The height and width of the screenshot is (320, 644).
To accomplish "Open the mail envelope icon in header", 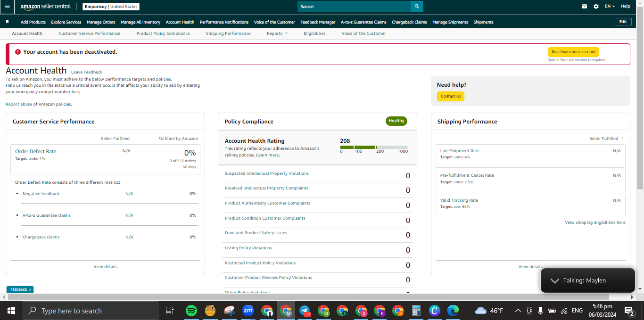I will pos(585,7).
